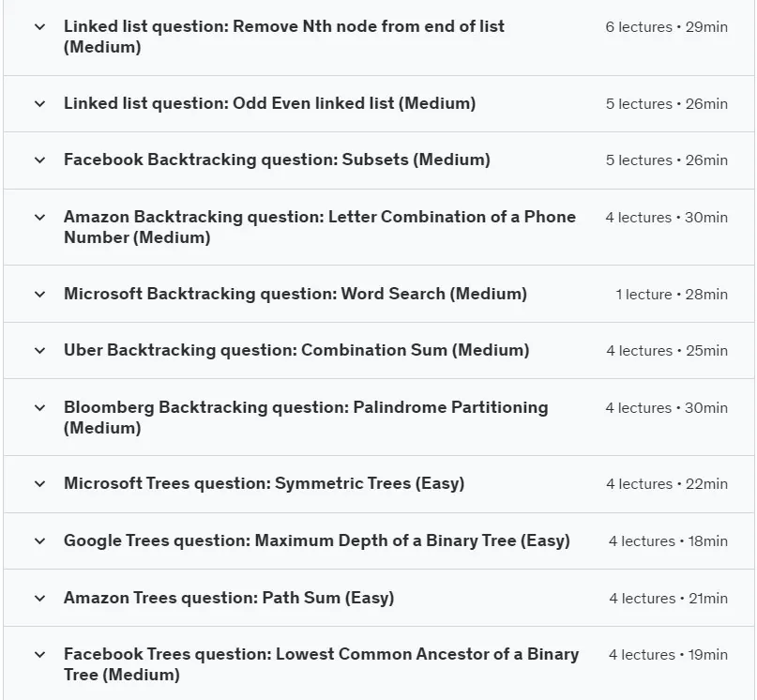757x700 pixels.
Task: Click chevron for Maximum Depth Binary Tree
Action: pos(40,540)
